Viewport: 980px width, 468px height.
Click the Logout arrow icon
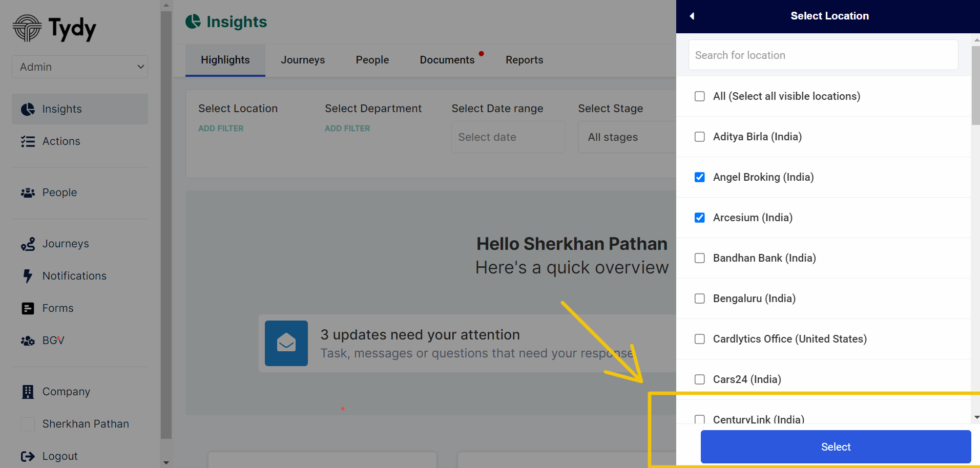tap(28, 456)
